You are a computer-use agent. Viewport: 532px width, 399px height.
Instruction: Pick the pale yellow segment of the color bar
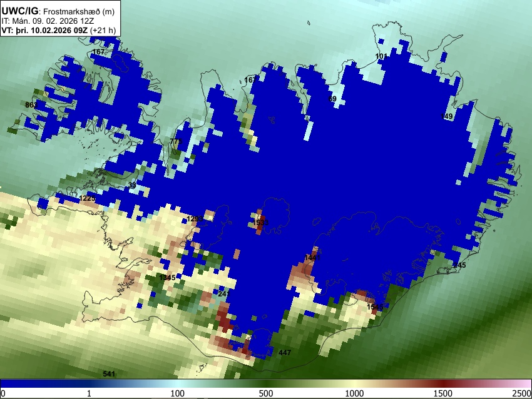click(354, 384)
